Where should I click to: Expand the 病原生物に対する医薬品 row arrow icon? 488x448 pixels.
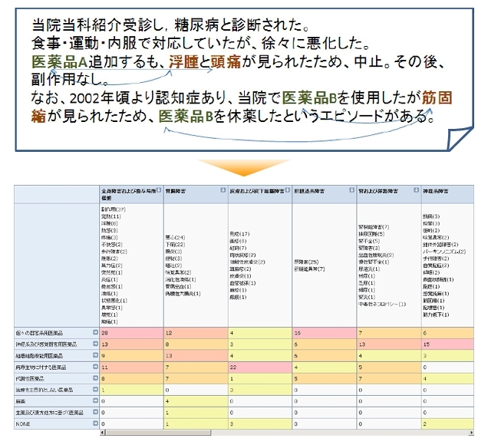click(x=95, y=367)
